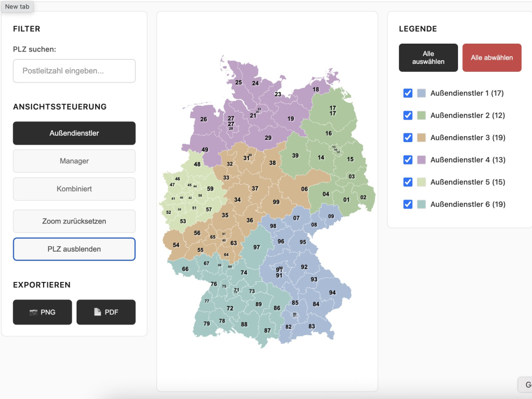Switch to Außendienstler view

point(74,134)
